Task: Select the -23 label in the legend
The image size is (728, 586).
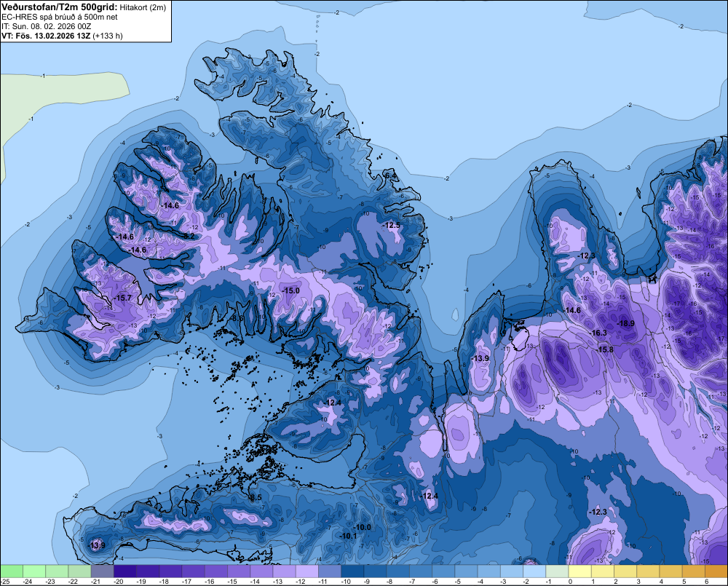Action: [x=50, y=582]
